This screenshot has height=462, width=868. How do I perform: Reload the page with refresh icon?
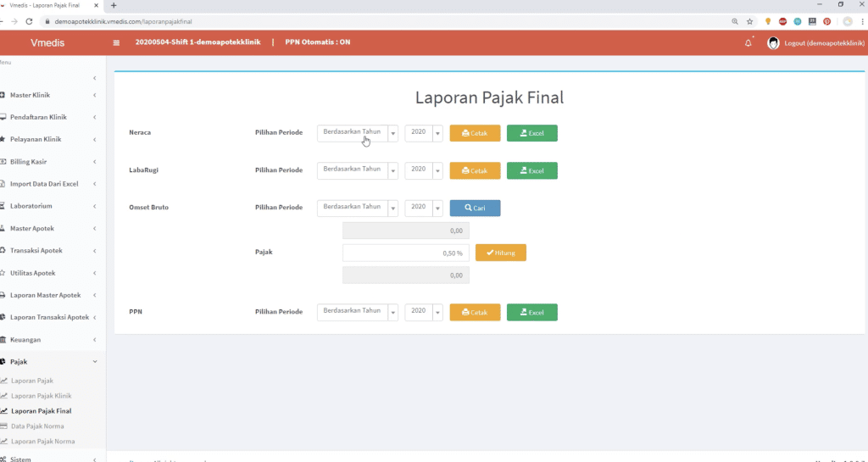[x=29, y=21]
